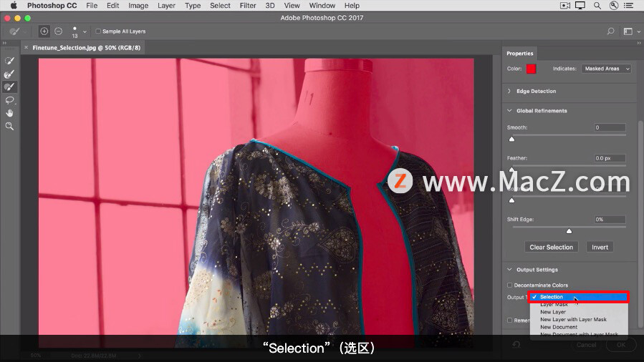Open the Edit menu
The height and width of the screenshot is (362, 644).
point(112,5)
